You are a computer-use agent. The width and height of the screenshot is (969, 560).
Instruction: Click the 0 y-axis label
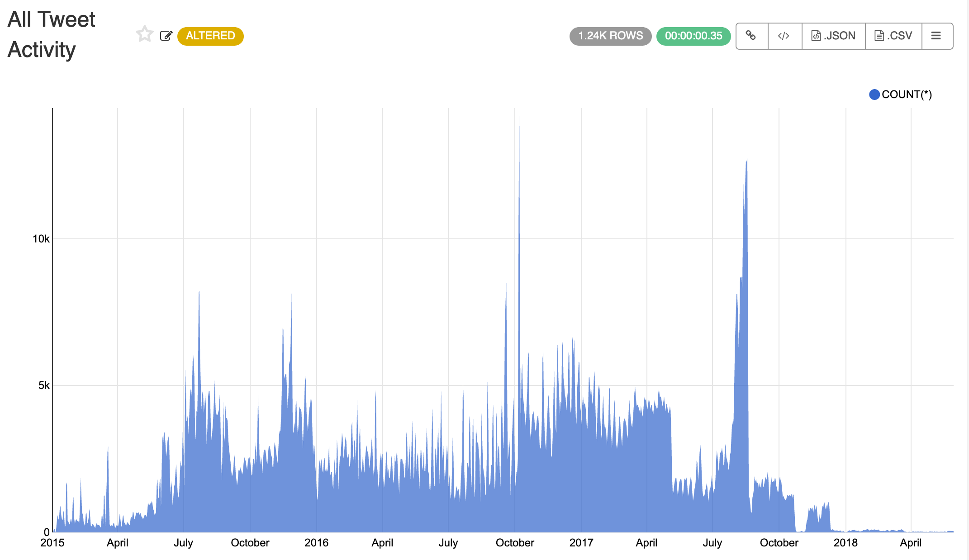click(x=47, y=532)
